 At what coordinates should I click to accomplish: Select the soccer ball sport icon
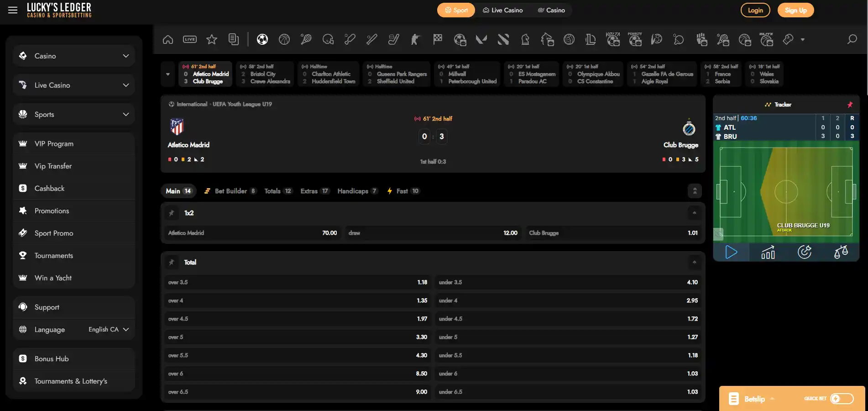click(x=262, y=40)
